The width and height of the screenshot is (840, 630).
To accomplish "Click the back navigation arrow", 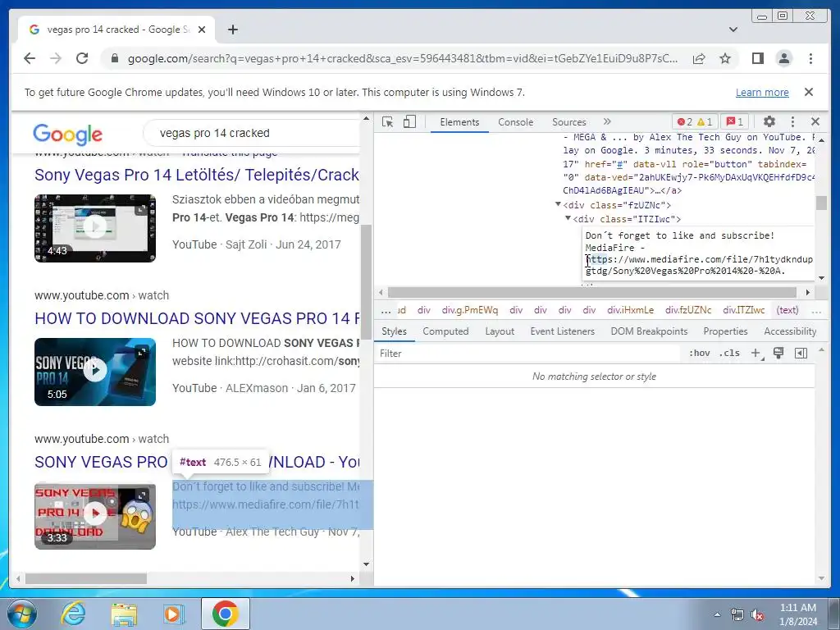I will pos(30,58).
